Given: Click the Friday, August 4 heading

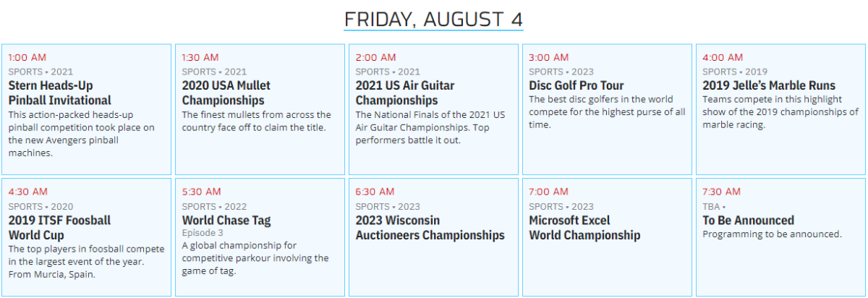Looking at the screenshot, I should point(433,19).
